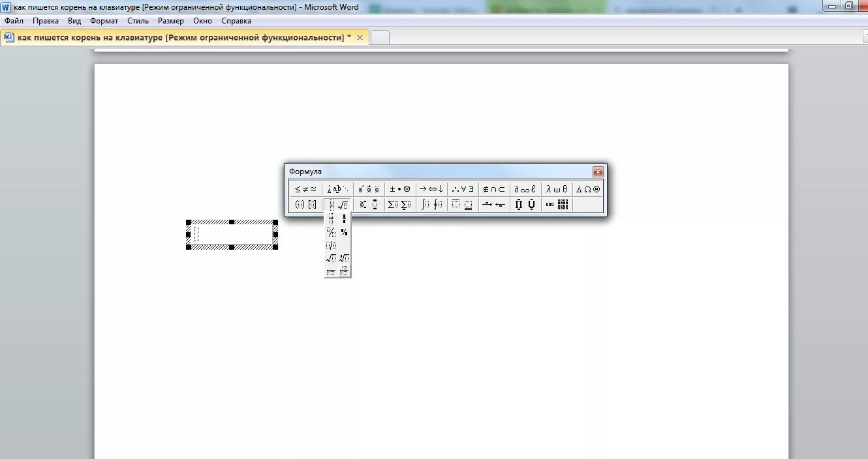The width and height of the screenshot is (868, 459).
Task: Click inside the equation editing box
Action: coord(232,234)
